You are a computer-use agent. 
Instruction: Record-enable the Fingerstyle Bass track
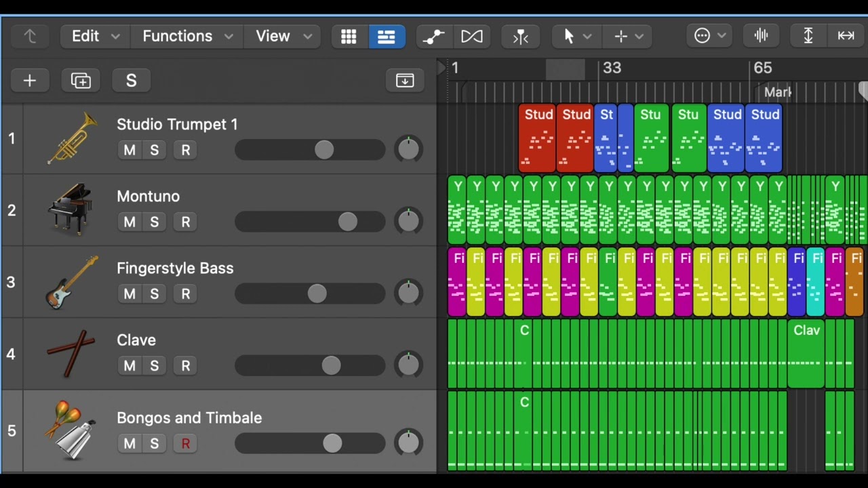point(185,293)
